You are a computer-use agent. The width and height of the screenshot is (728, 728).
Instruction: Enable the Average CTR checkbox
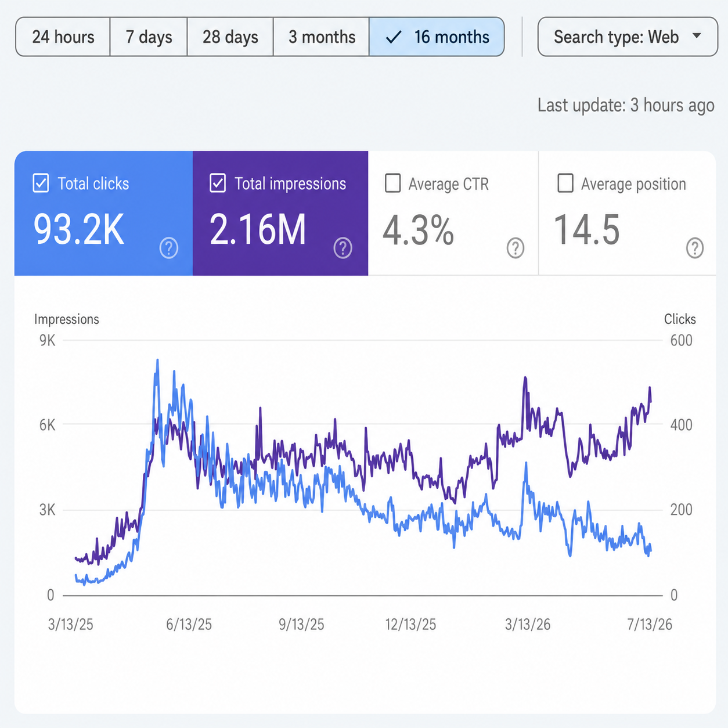(393, 183)
